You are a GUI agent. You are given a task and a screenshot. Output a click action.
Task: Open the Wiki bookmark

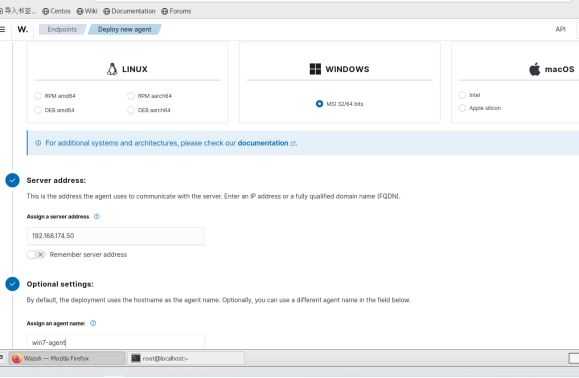click(87, 11)
